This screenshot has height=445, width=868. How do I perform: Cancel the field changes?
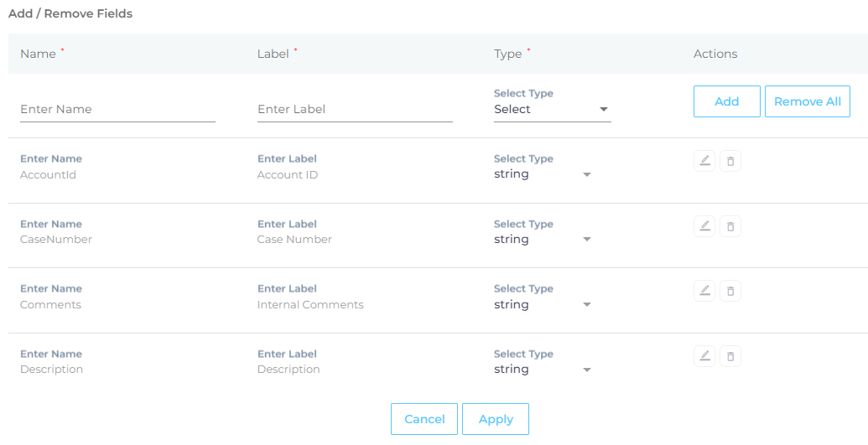point(424,419)
